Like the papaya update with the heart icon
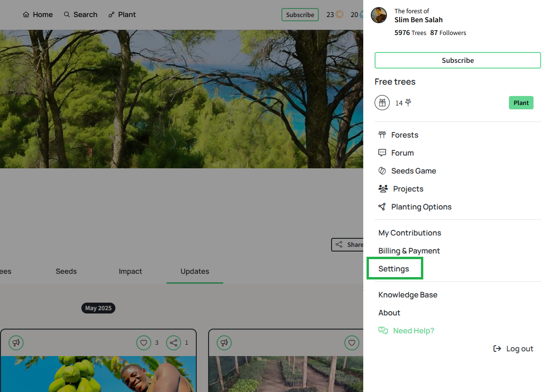The height and width of the screenshot is (392, 551). coord(144,342)
